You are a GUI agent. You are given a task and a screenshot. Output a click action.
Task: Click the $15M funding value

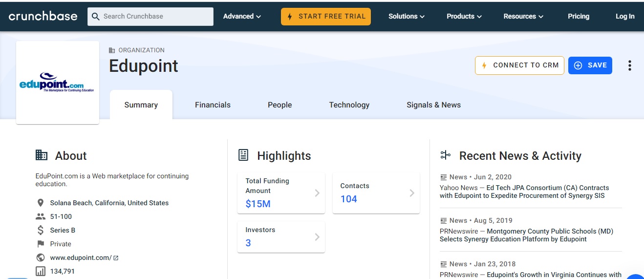258,204
